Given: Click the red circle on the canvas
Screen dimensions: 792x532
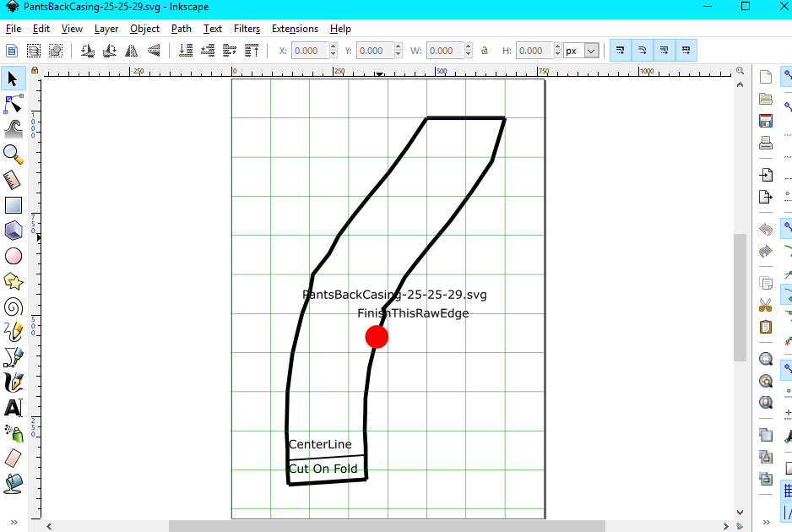Looking at the screenshot, I should 377,337.
